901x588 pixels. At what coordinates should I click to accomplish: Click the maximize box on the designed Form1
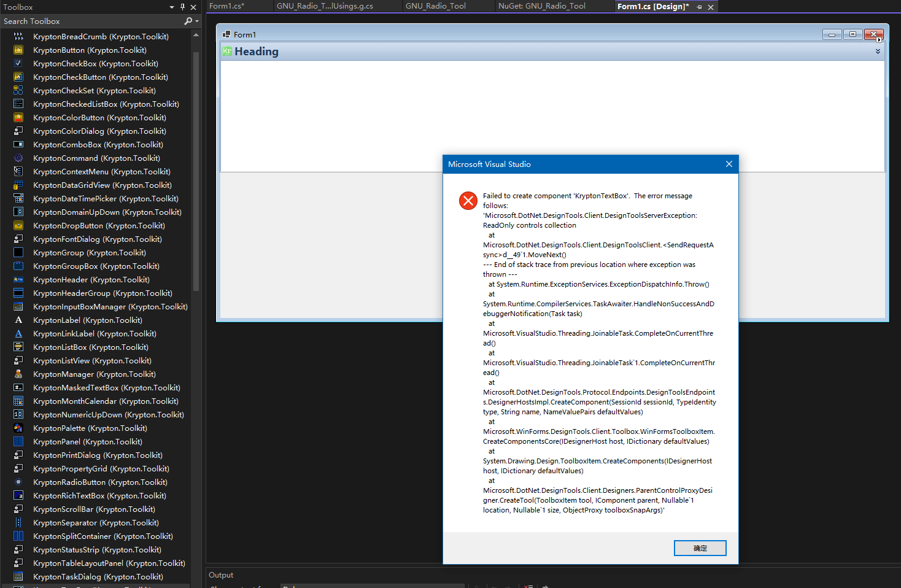[853, 34]
